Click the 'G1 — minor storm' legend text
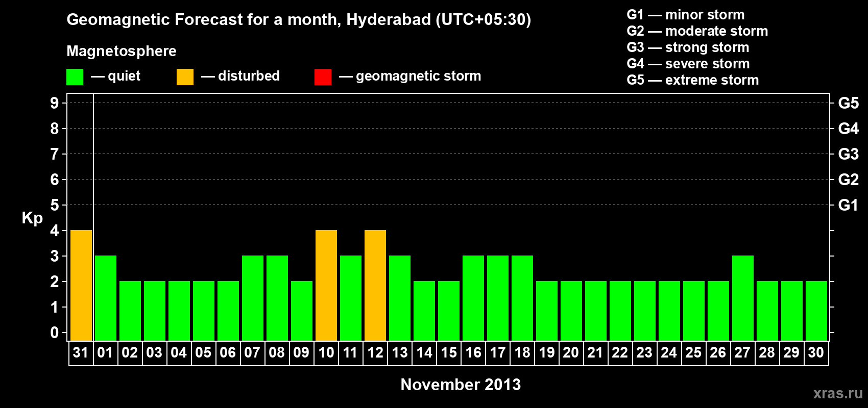Image resolution: width=868 pixels, height=408 pixels. pos(686,15)
